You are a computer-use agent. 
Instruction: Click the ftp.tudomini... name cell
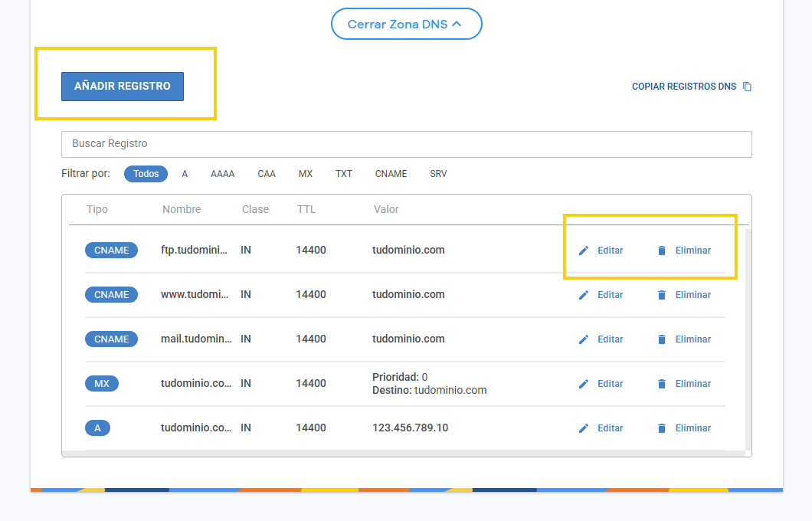[x=195, y=250]
